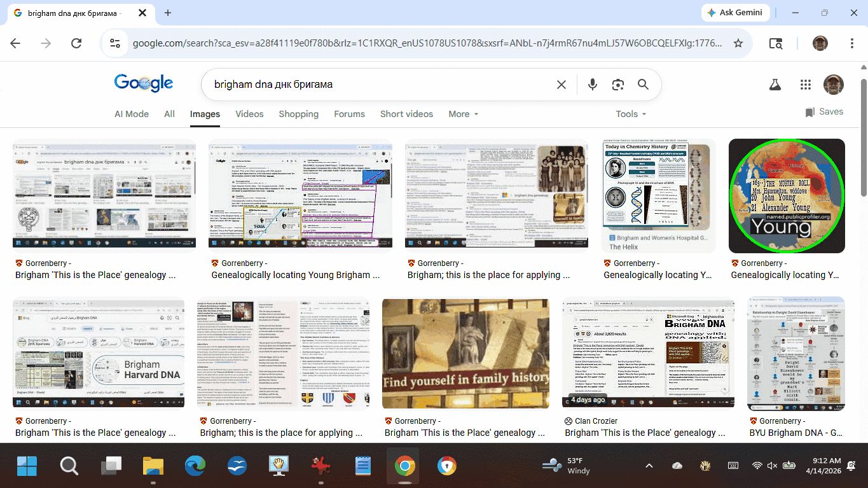Open the Windows Start menu
Image resolution: width=868 pixels, height=488 pixels.
coord(27,466)
